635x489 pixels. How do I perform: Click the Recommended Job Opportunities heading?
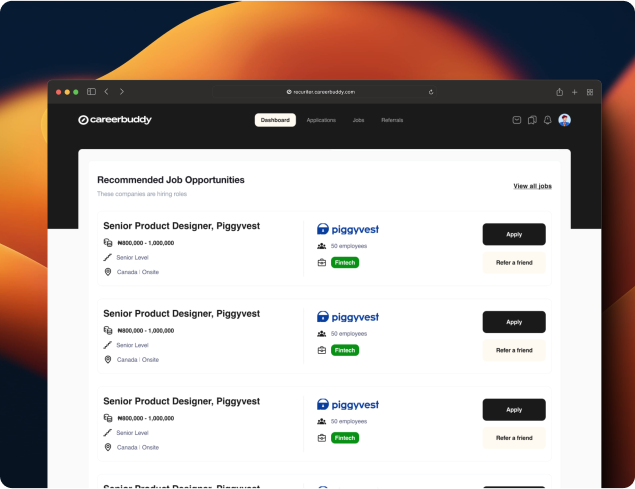[171, 180]
